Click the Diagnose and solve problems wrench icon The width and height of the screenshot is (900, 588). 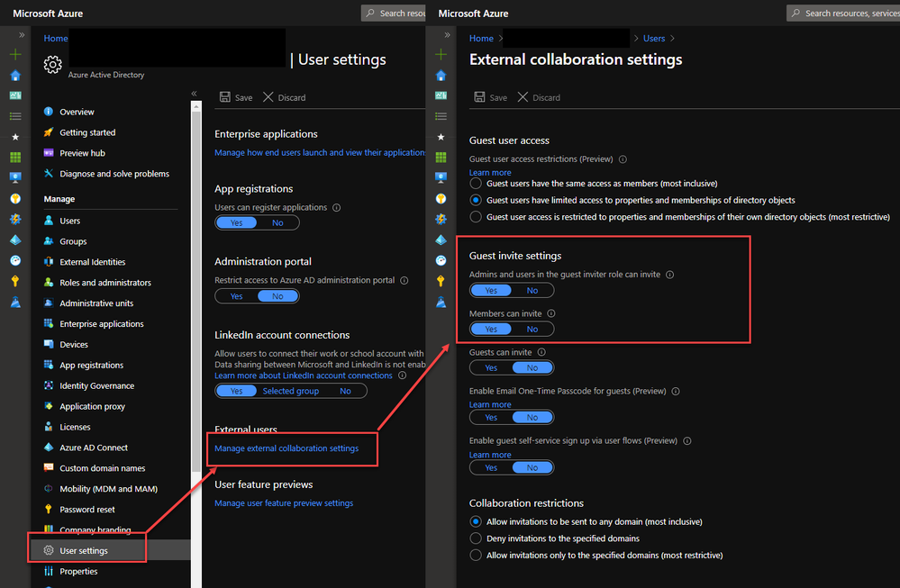pos(49,173)
